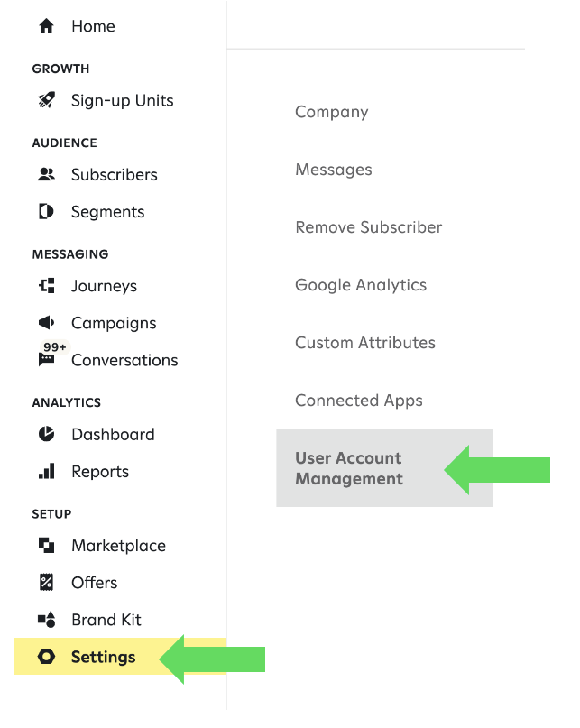The height and width of the screenshot is (728, 580).
Task: Click the Home house icon
Action: [x=46, y=26]
